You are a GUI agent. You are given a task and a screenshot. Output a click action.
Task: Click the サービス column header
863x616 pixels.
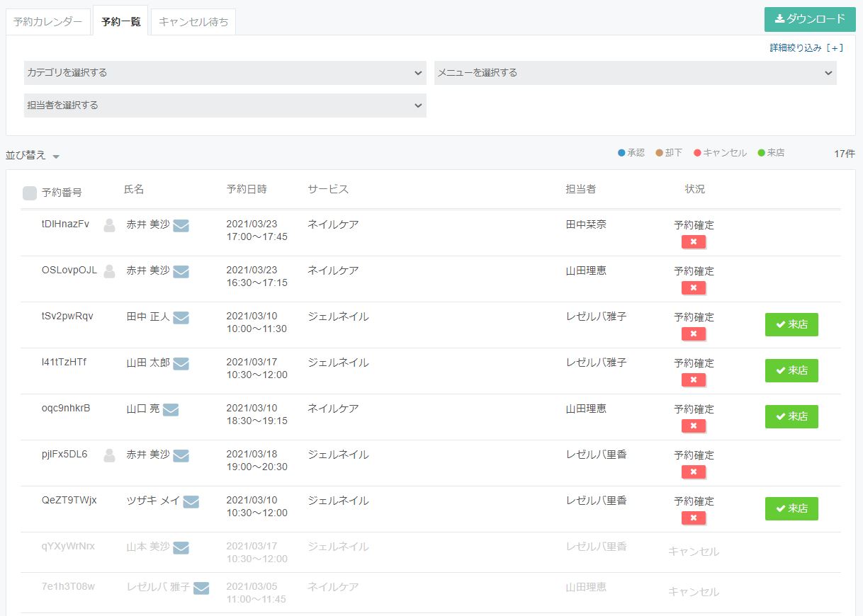pyautogui.click(x=328, y=189)
